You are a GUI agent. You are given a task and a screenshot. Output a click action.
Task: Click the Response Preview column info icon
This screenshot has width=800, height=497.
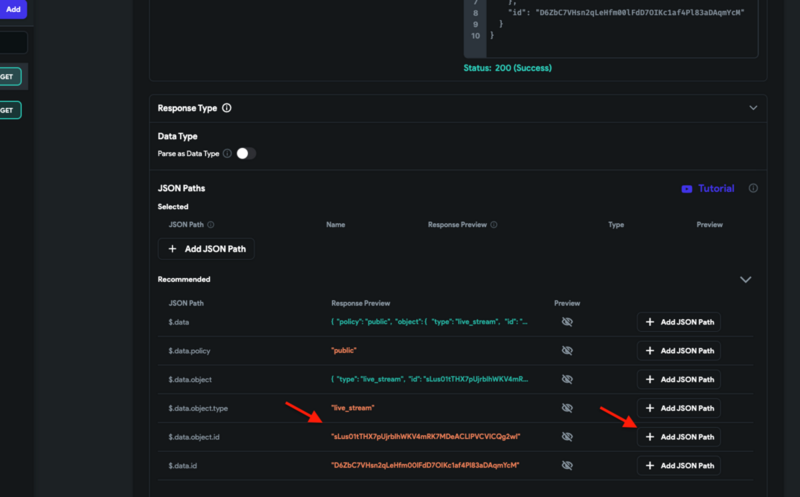pyautogui.click(x=493, y=225)
